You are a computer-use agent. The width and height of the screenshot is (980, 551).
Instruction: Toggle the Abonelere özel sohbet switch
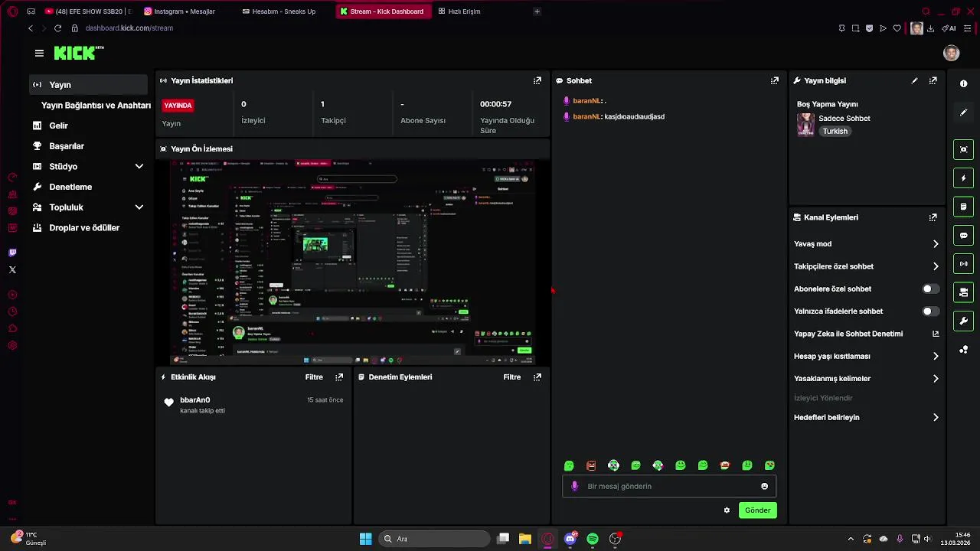[930, 289]
